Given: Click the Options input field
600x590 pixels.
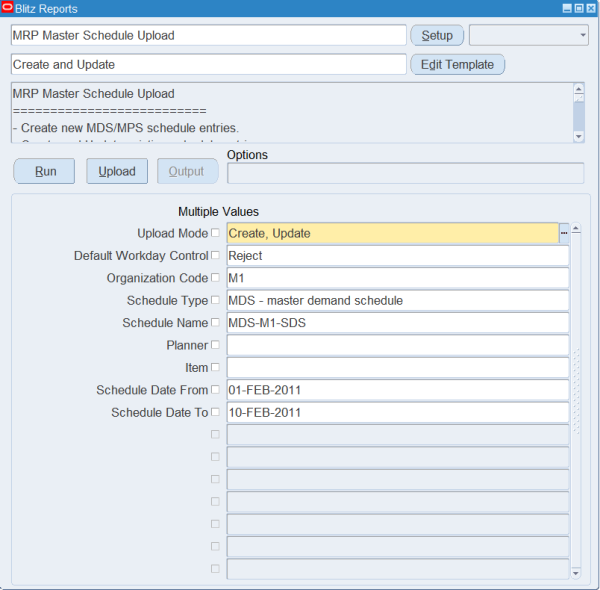Looking at the screenshot, I should click(406, 173).
